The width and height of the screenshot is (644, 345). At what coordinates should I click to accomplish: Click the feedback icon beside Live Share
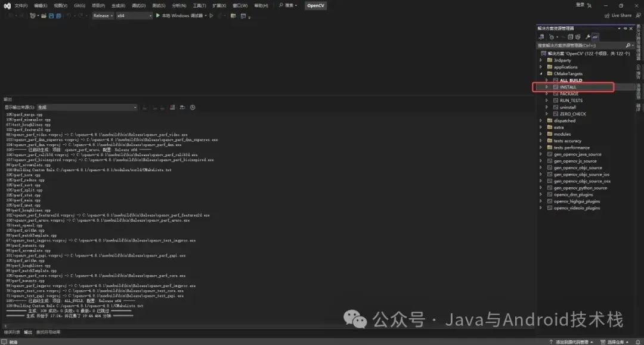tap(638, 15)
